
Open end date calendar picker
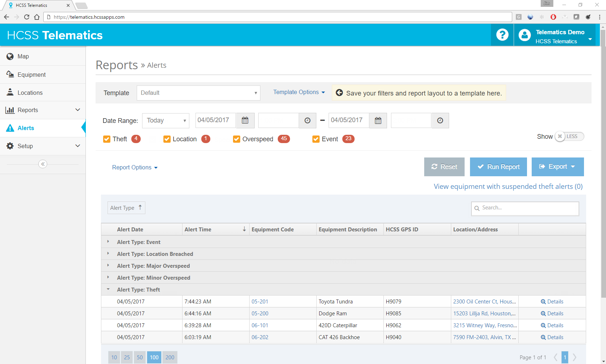(378, 120)
